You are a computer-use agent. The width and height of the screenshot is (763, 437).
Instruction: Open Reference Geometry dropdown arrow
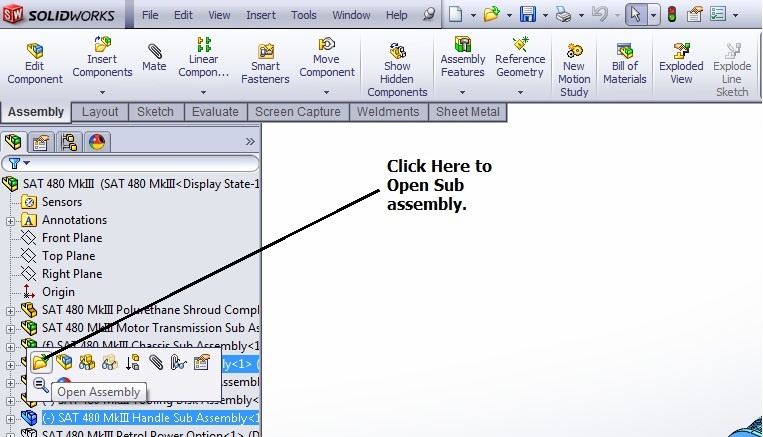tap(520, 92)
